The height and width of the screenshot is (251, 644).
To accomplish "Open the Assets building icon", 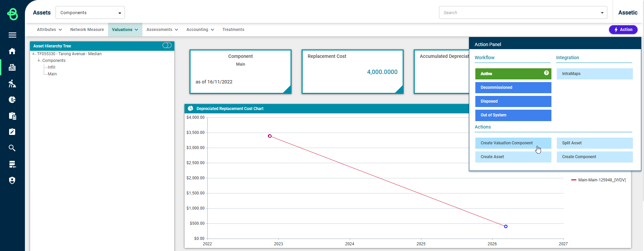I will point(12,67).
